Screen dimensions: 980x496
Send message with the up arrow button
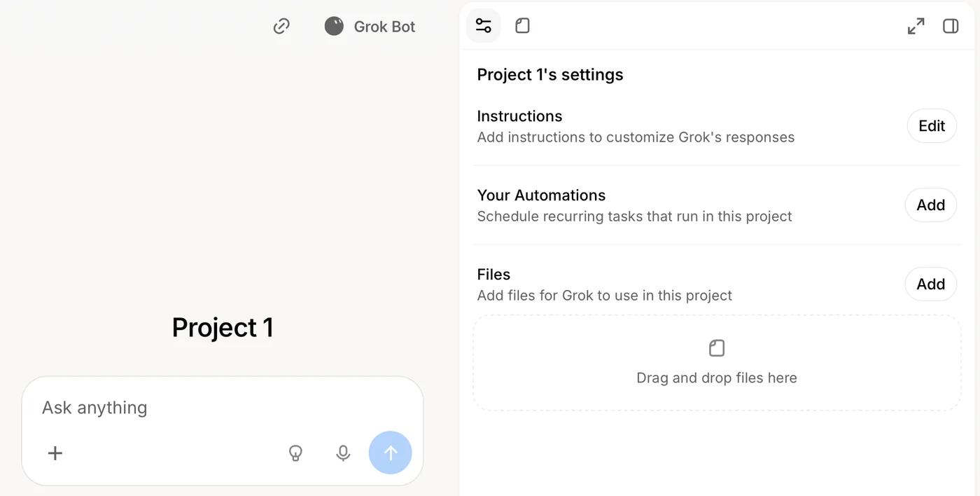point(391,453)
